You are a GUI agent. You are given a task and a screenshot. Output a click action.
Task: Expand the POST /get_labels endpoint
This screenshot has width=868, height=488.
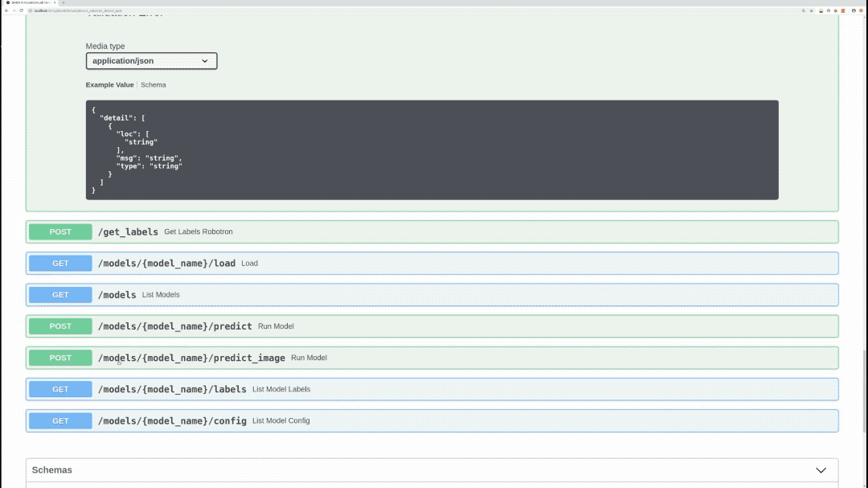432,232
